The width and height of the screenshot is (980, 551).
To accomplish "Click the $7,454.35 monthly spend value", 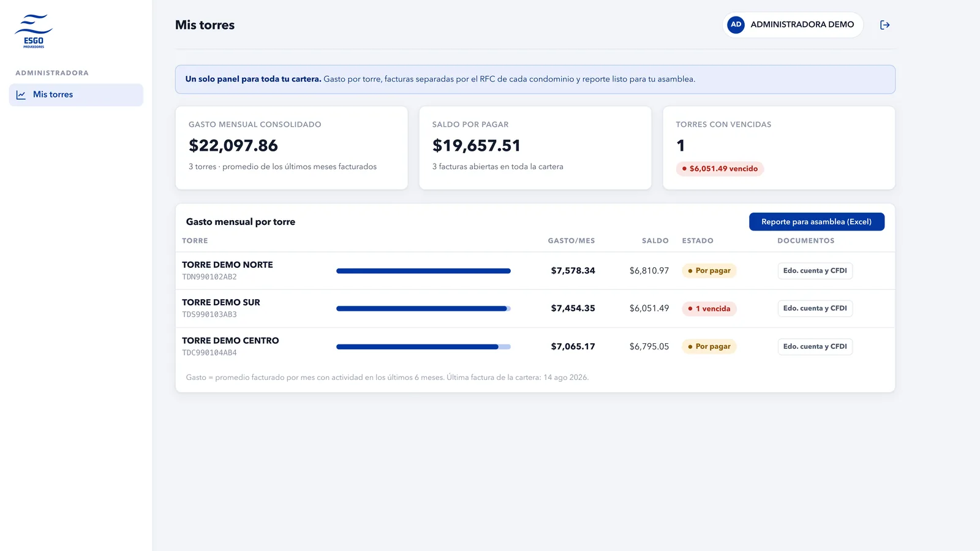I will pyautogui.click(x=573, y=308).
